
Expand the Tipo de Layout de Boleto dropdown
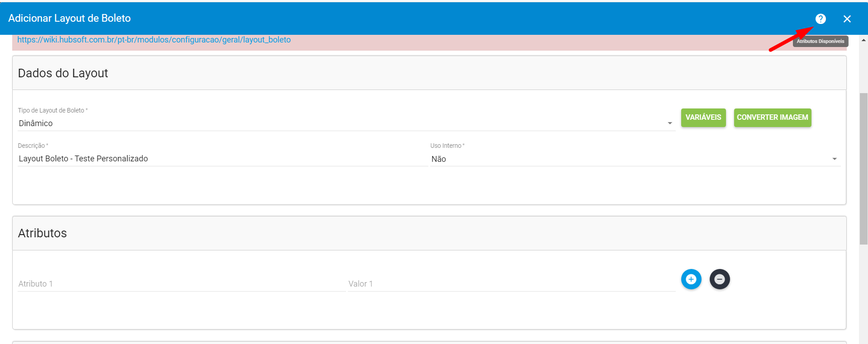pos(346,123)
